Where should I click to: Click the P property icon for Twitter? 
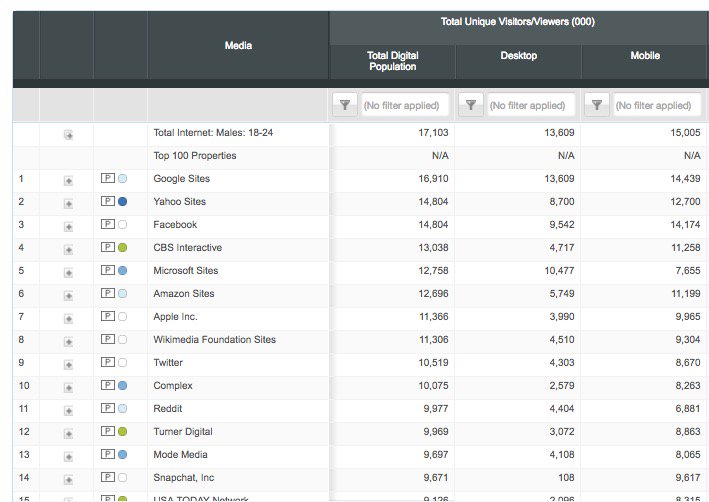(x=108, y=362)
